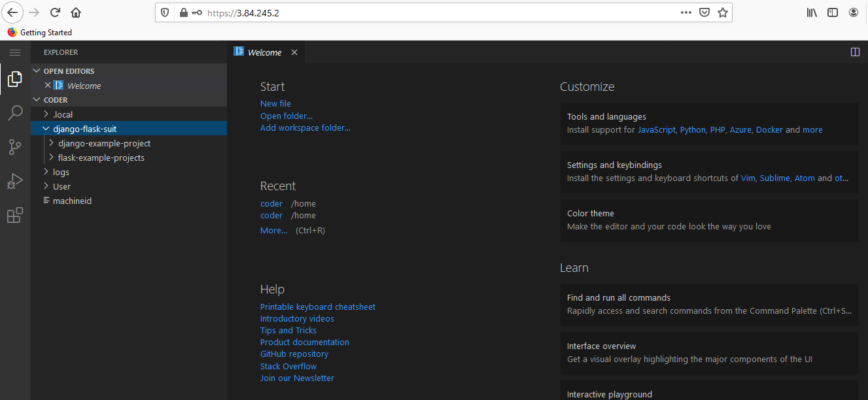Screen dimensions: 868x400
Task: Open Tips and Tricks link
Action: tap(288, 330)
